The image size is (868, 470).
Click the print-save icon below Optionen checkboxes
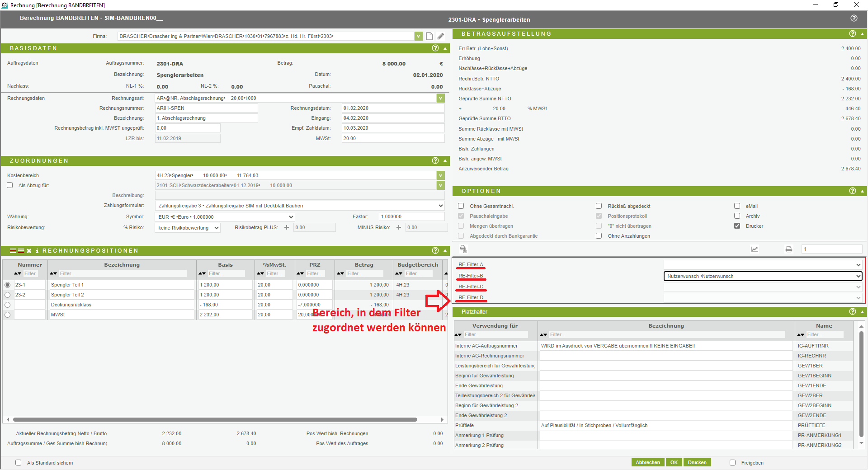pos(463,249)
